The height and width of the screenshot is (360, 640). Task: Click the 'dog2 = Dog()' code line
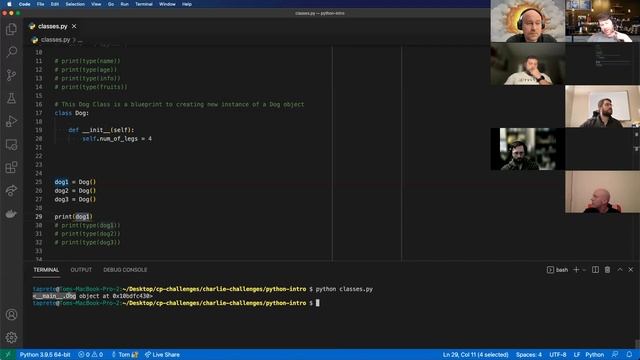[x=75, y=191]
